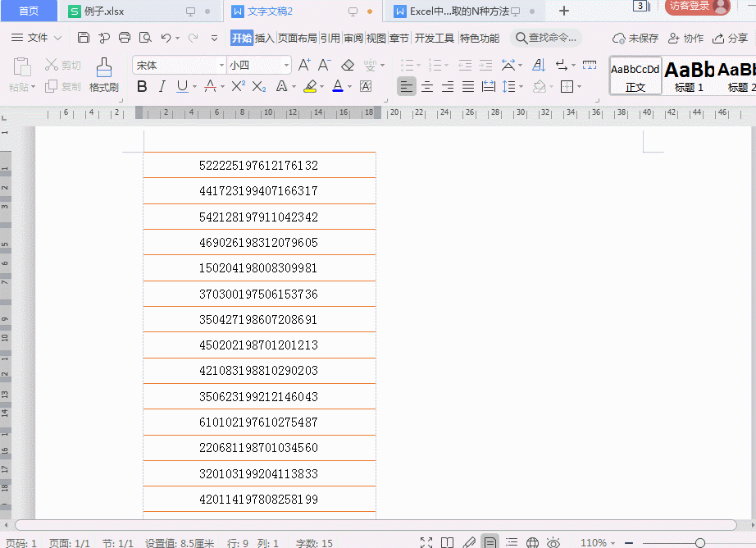Image resolution: width=756 pixels, height=548 pixels.
Task: Expand underline style dropdown arrow
Action: pos(195,87)
